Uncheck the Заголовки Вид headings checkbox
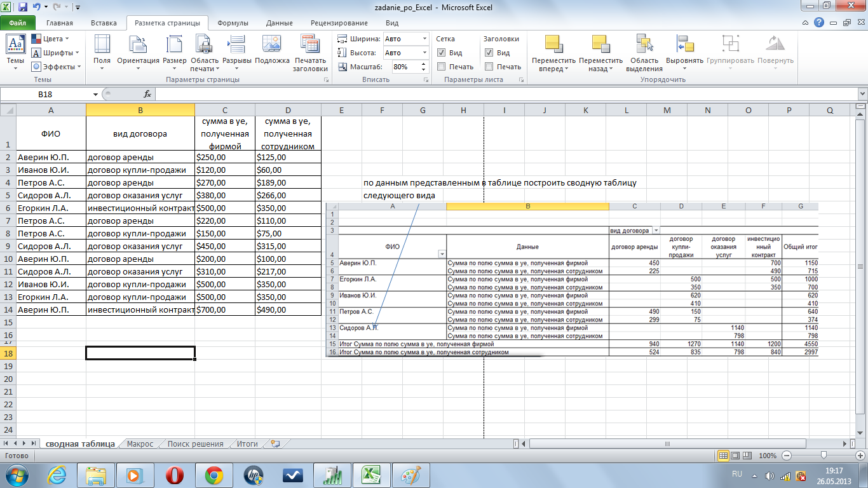This screenshot has height=488, width=868. point(489,53)
